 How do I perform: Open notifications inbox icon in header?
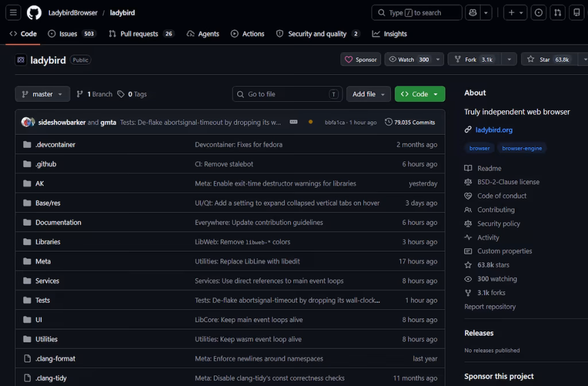[x=577, y=13]
